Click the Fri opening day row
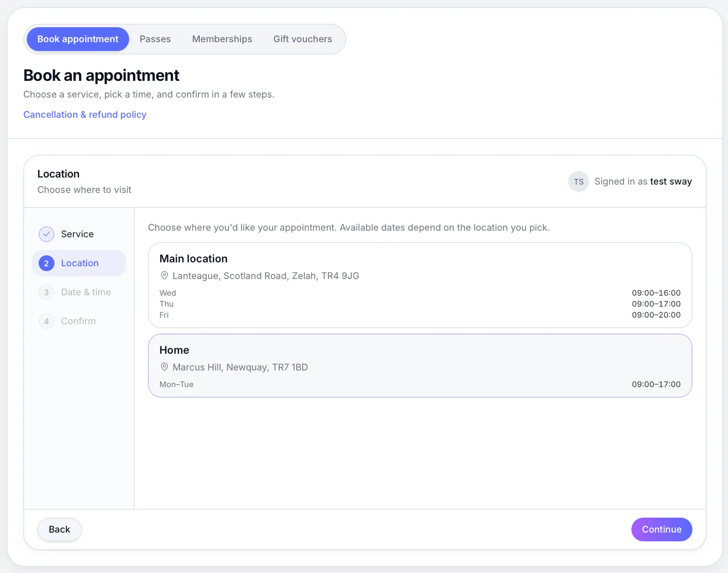This screenshot has width=728, height=573. (x=420, y=315)
